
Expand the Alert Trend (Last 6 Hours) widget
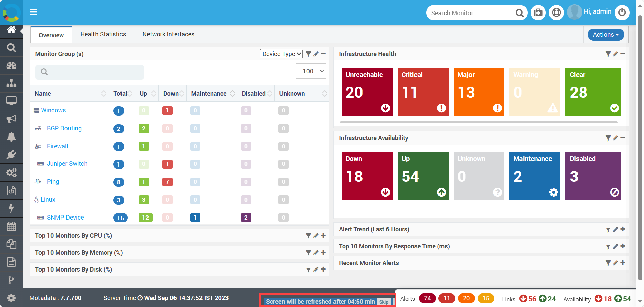(x=623, y=229)
